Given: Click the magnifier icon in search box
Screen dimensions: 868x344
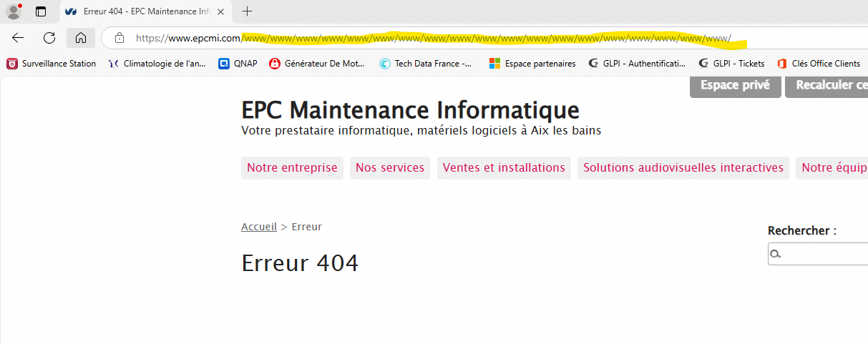Looking at the screenshot, I should [776, 254].
